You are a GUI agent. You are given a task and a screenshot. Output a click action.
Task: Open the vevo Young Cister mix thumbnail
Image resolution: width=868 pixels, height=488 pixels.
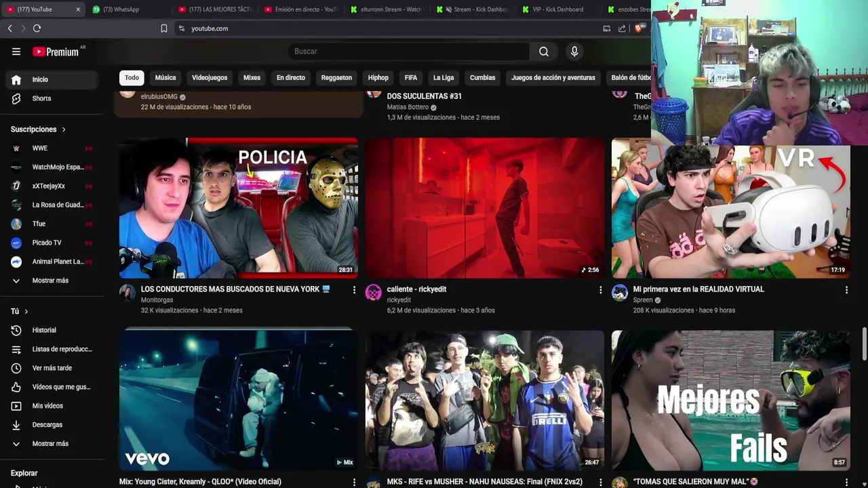239,399
